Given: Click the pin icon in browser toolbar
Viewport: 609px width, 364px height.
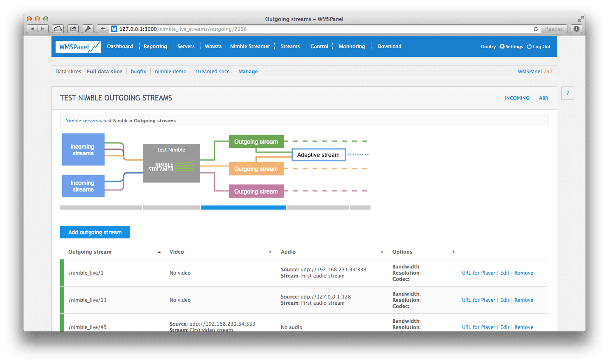Looking at the screenshot, I should [88, 29].
